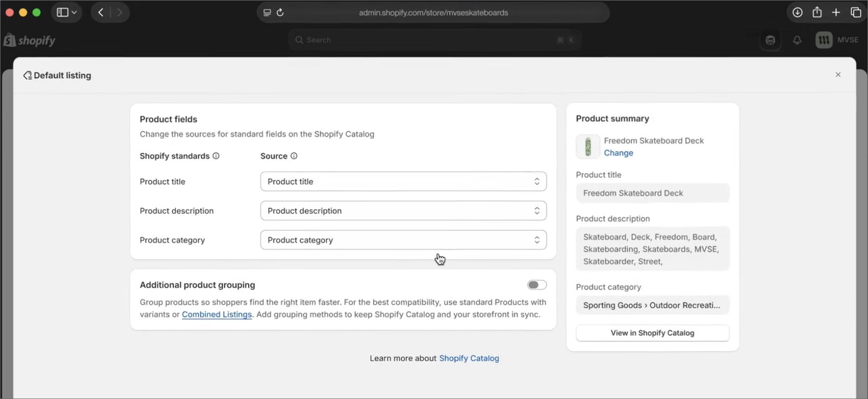Close the Default listing panel
The width and height of the screenshot is (868, 399).
point(838,75)
